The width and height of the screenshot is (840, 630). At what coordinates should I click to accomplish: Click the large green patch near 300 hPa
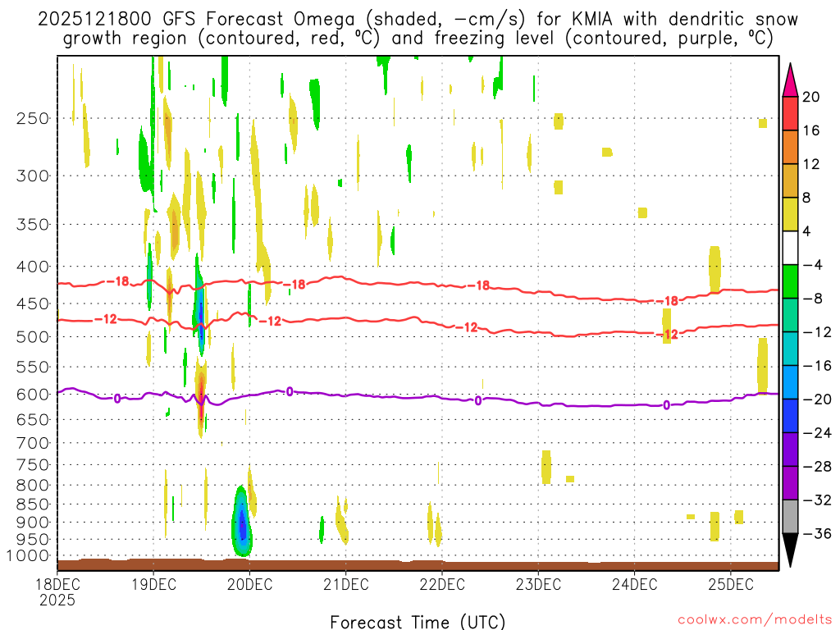tap(145, 159)
